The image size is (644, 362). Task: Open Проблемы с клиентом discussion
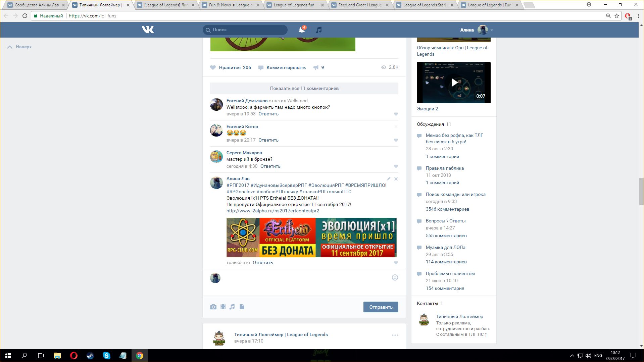[x=450, y=274]
